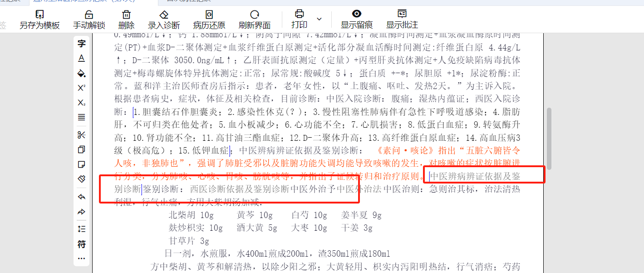Click 刷新界面 to refresh the interface
Image resolution: width=644 pixels, height=273 pixels.
pos(255,20)
